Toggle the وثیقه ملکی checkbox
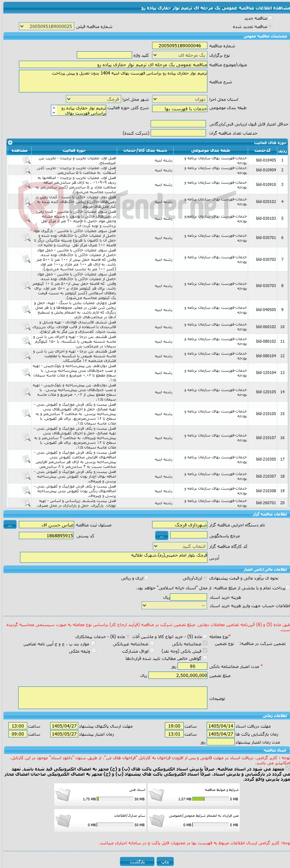The width and height of the screenshot is (290, 868). point(94,651)
